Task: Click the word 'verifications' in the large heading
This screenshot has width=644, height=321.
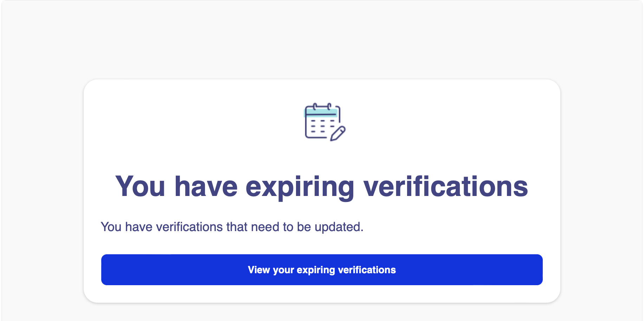Action: [446, 186]
